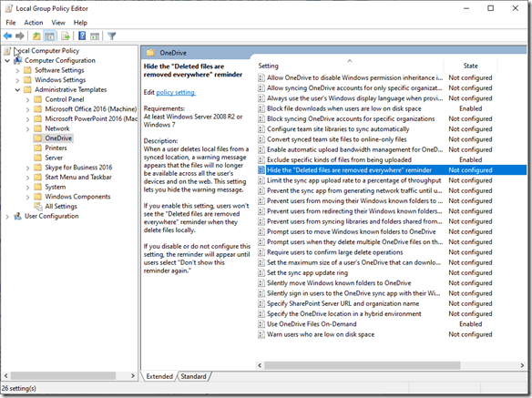
Task: Expand the Network node
Action: (x=28, y=129)
